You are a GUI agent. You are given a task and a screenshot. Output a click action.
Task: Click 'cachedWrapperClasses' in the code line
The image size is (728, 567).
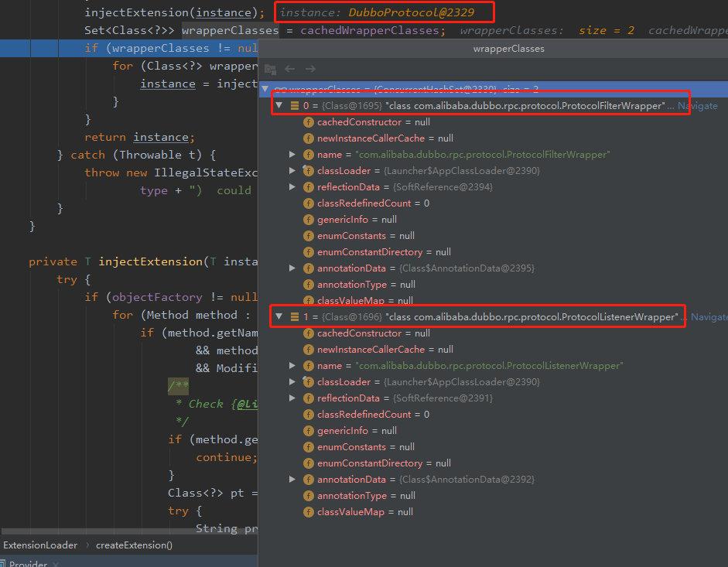pos(369,31)
